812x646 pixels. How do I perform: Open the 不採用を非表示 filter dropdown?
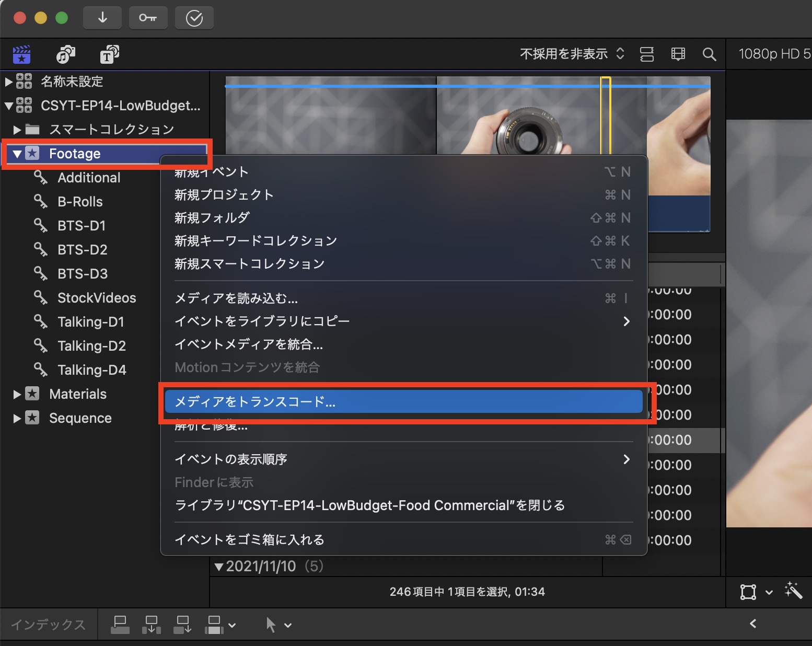(x=572, y=54)
